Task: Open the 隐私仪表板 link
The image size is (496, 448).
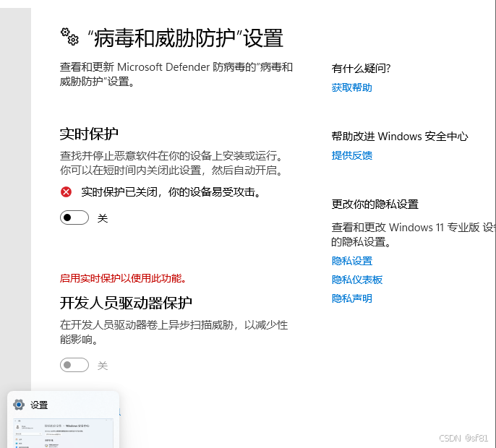Action: click(x=357, y=280)
